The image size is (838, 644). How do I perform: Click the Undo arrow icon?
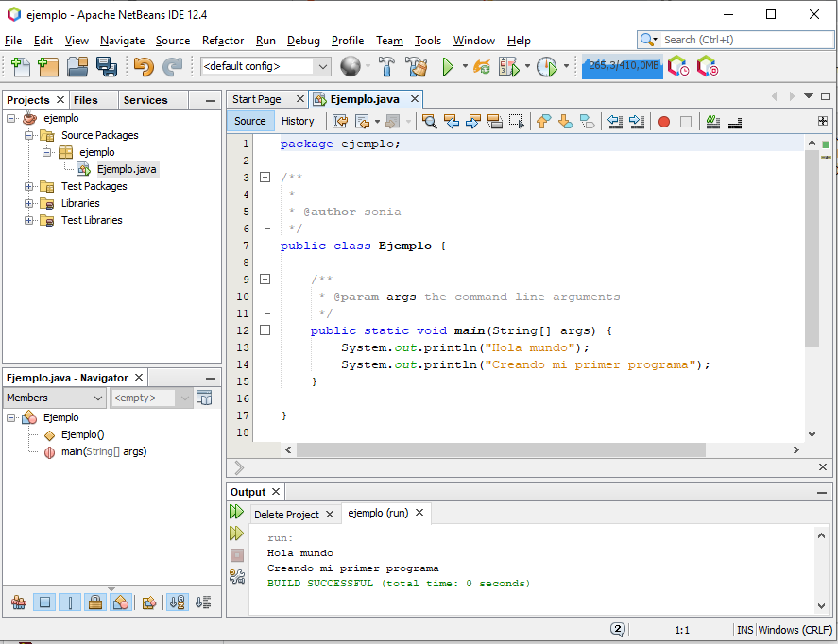click(144, 67)
